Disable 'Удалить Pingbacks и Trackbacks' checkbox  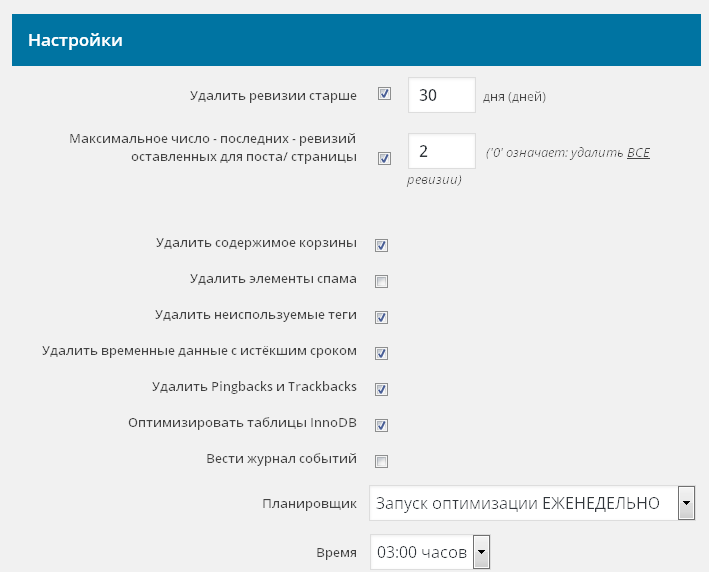(x=381, y=389)
